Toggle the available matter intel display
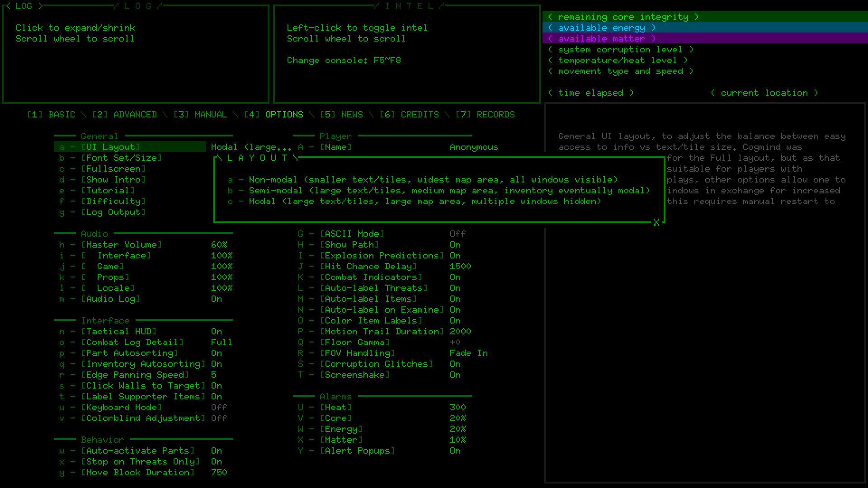 click(x=600, y=38)
